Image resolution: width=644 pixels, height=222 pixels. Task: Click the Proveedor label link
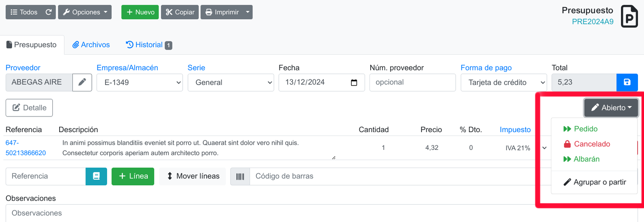tap(23, 68)
